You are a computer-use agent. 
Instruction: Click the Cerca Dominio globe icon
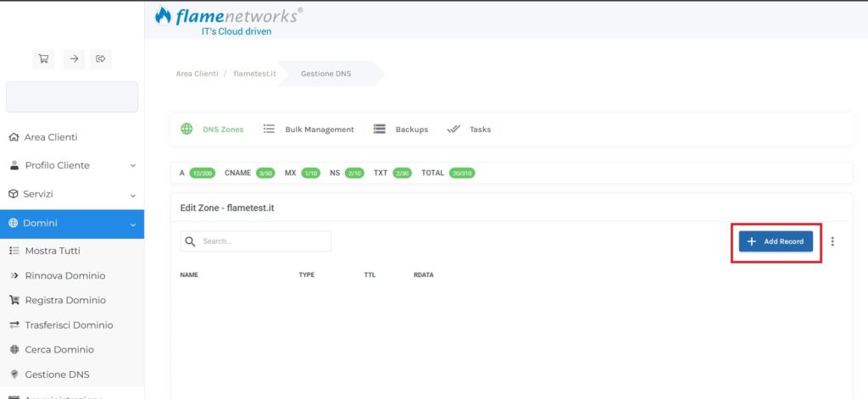[x=14, y=350]
